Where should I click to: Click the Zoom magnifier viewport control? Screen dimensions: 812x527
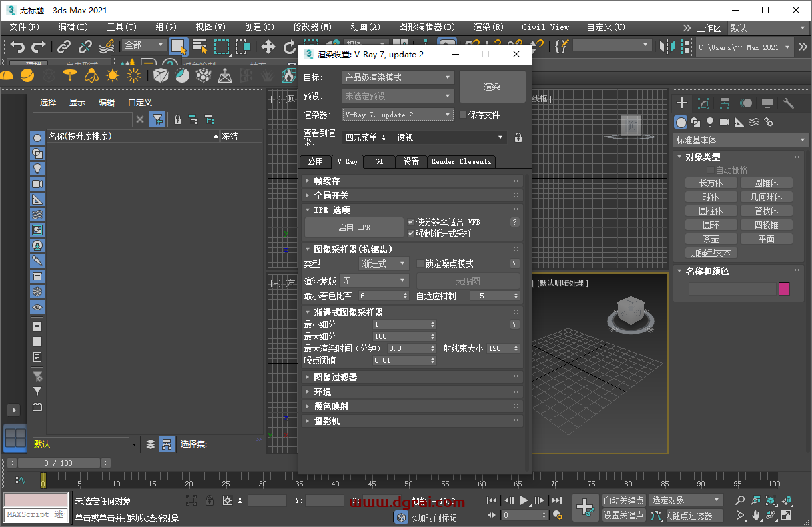coord(740,500)
